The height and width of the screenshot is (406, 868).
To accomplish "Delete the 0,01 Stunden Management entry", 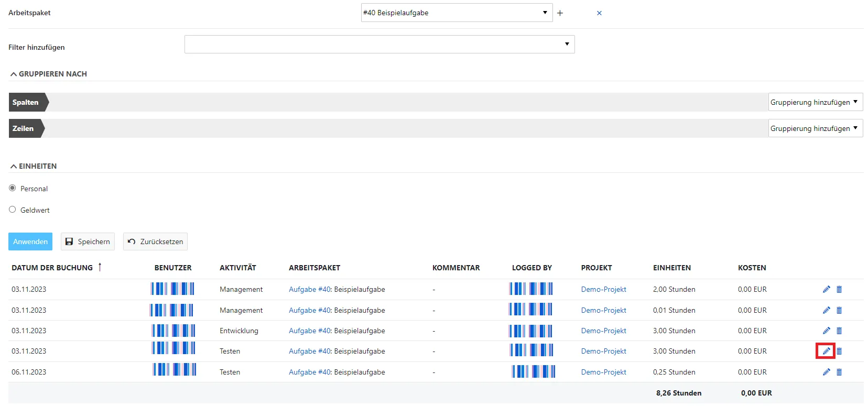I will point(839,310).
